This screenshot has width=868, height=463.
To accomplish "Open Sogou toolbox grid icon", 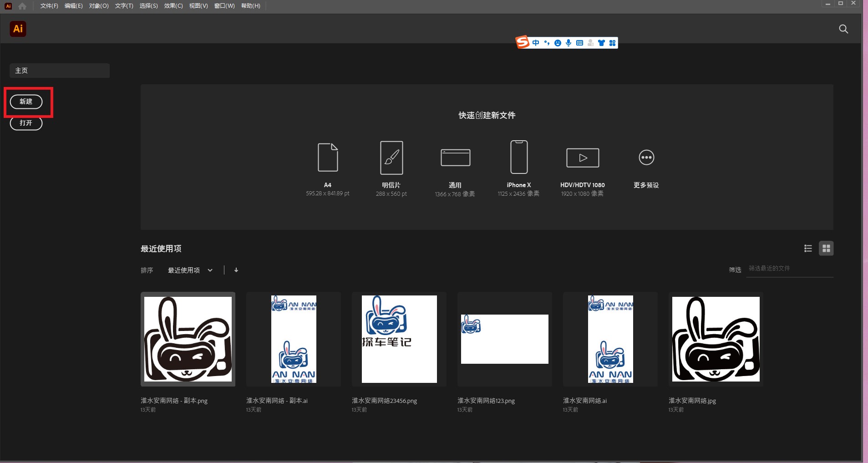I will (x=612, y=43).
